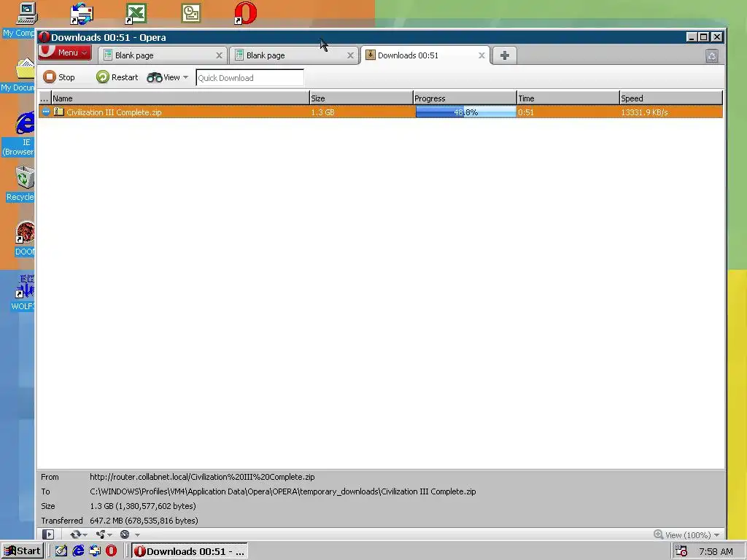Click the 48.8% progress bar
Viewport: 747px width, 560px height.
tap(465, 112)
